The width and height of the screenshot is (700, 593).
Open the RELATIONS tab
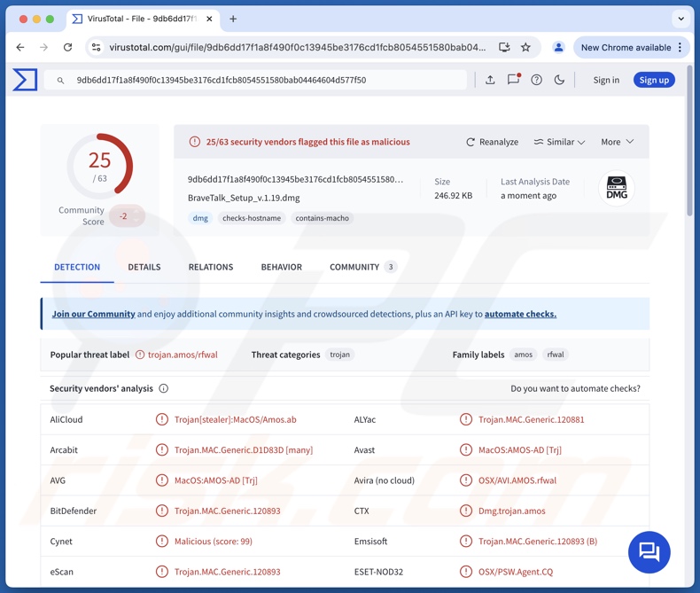click(x=211, y=267)
